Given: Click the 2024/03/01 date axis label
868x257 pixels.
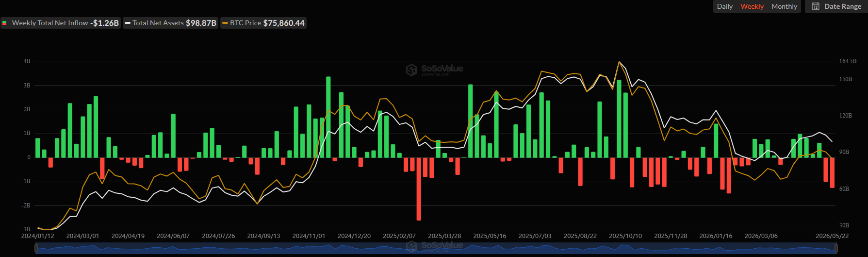Looking at the screenshot, I should coord(82,236).
